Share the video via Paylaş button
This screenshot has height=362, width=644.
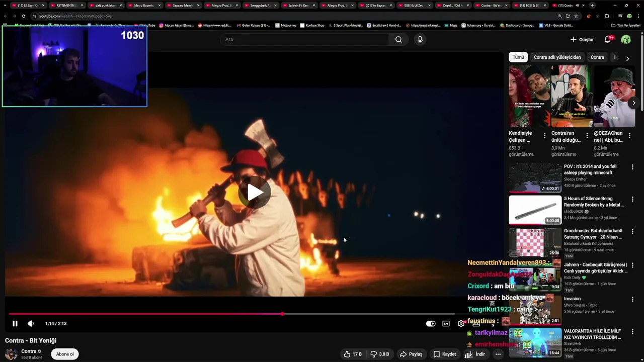coord(411,354)
